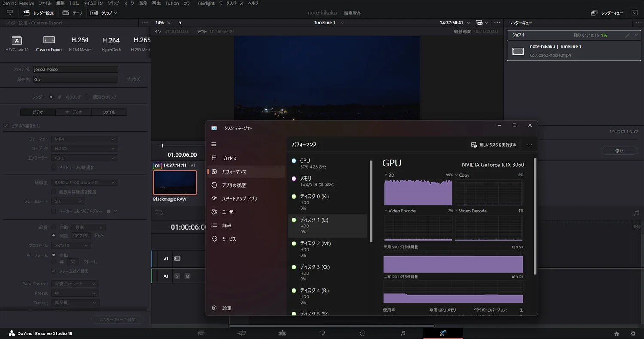Open the ワークスペース menu
644x339 pixels.
tap(231, 3)
